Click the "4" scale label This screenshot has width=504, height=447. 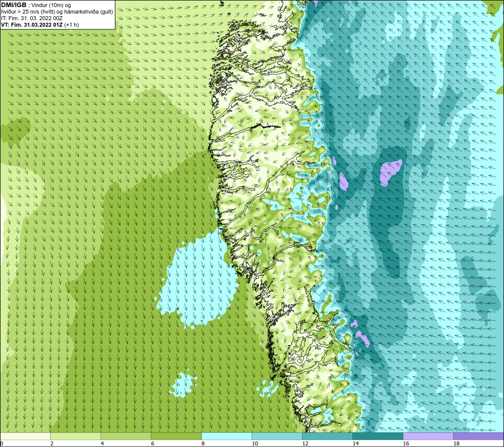102,443
